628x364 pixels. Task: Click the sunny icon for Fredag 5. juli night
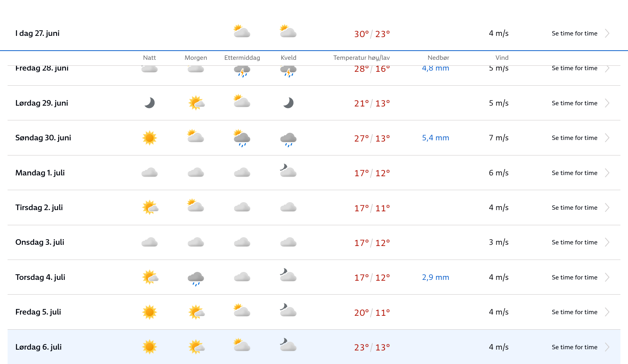click(x=150, y=312)
